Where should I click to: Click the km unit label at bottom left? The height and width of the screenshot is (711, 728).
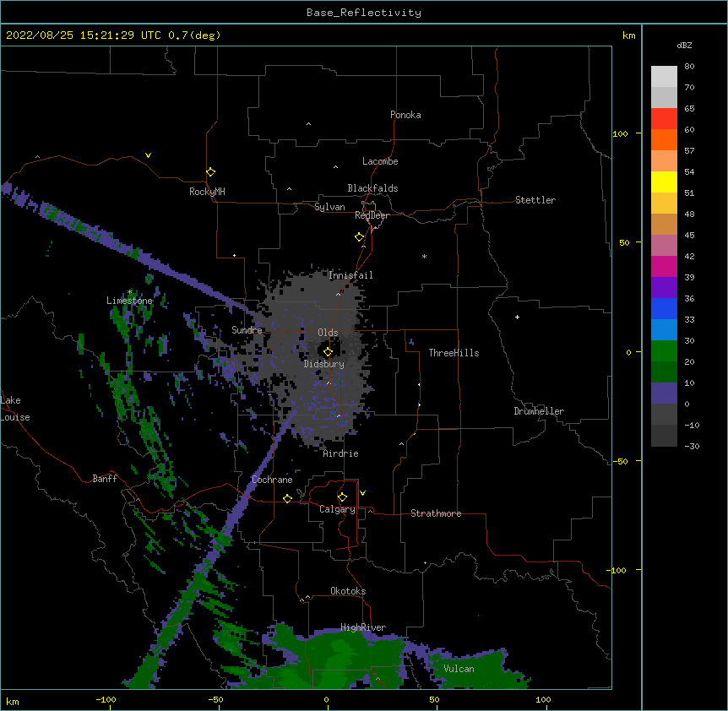[x=13, y=702]
